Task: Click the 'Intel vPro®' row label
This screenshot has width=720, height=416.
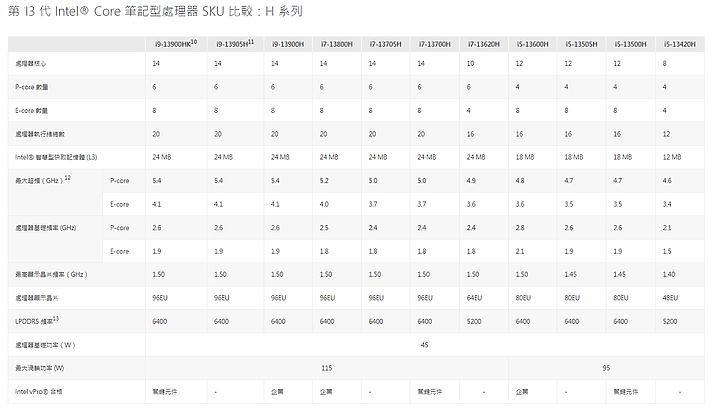Action: [39, 392]
